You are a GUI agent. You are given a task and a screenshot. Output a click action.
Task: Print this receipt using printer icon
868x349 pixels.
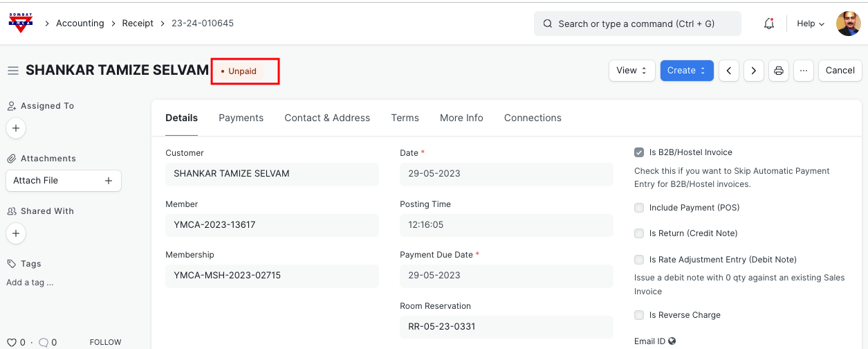pos(779,71)
